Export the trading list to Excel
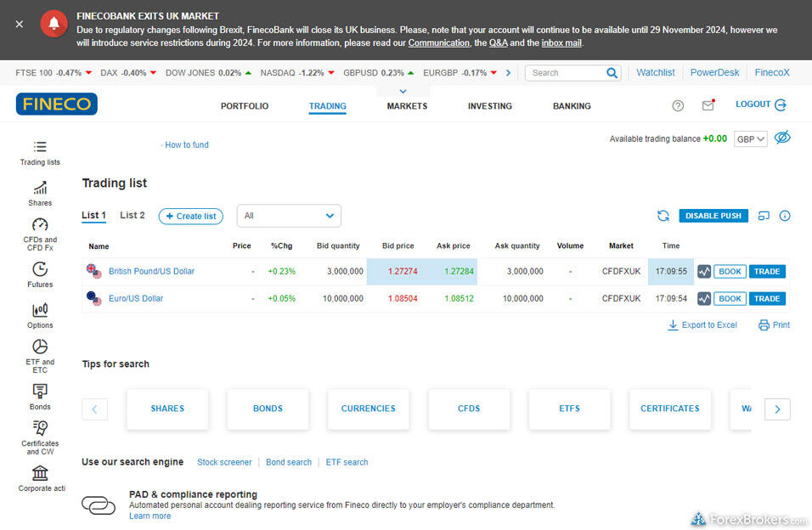This screenshot has width=812, height=530. [x=702, y=324]
